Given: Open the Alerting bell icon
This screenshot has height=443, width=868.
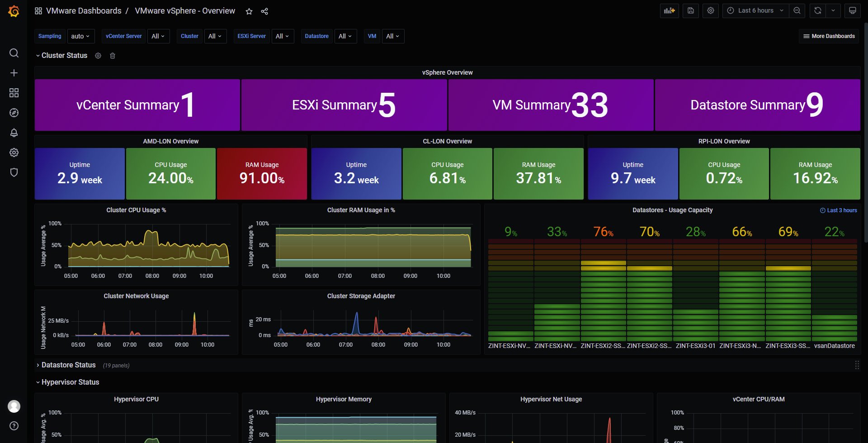Looking at the screenshot, I should (x=14, y=133).
